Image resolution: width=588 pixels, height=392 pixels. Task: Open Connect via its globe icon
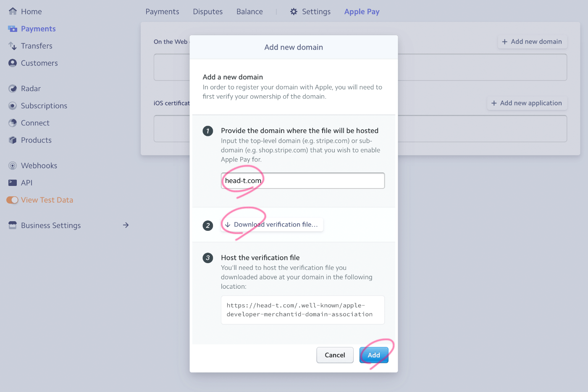[13, 123]
